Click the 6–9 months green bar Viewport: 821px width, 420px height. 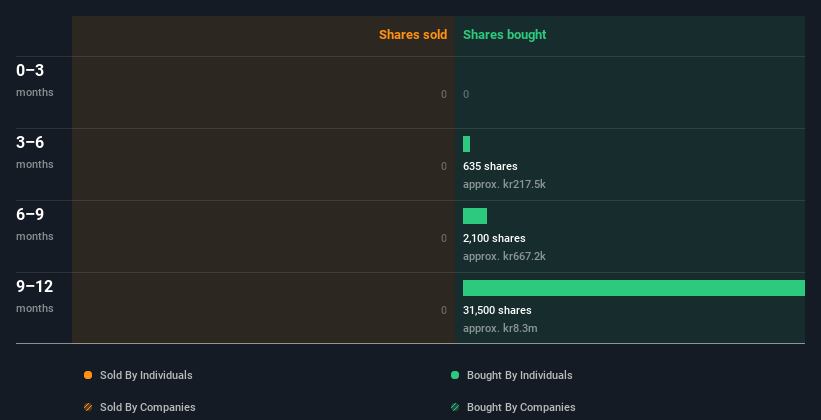tap(475, 216)
